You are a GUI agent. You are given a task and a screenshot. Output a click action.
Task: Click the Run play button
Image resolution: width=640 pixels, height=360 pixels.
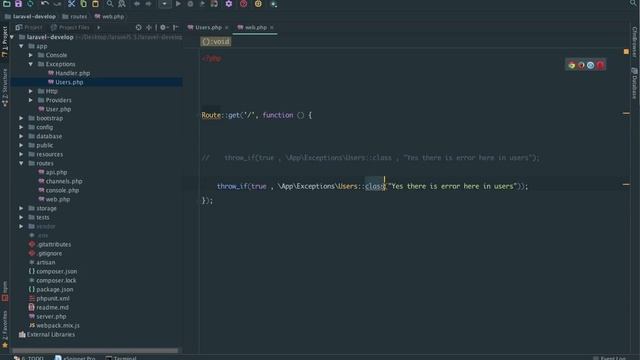pos(178,4)
